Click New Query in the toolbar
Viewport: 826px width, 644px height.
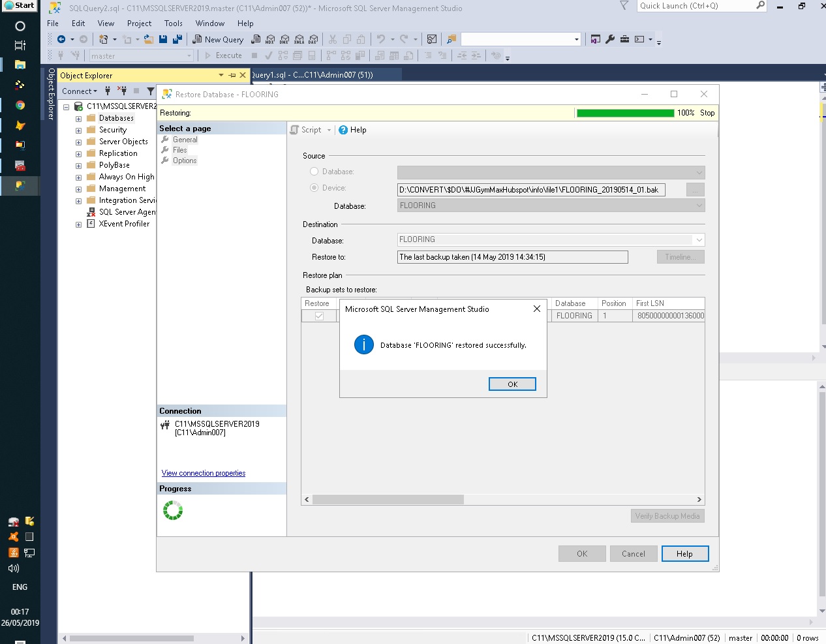tap(218, 40)
